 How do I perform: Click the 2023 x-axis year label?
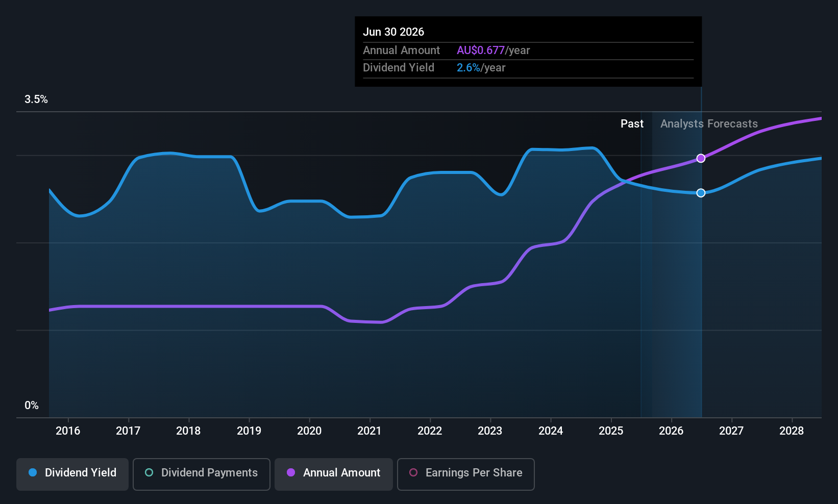point(490,431)
